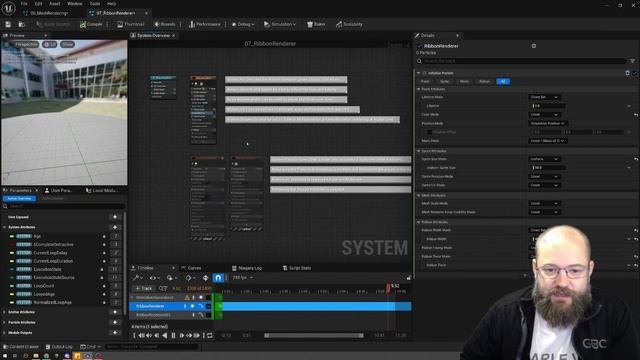
Task: Click the add Track button
Action: click(x=144, y=289)
